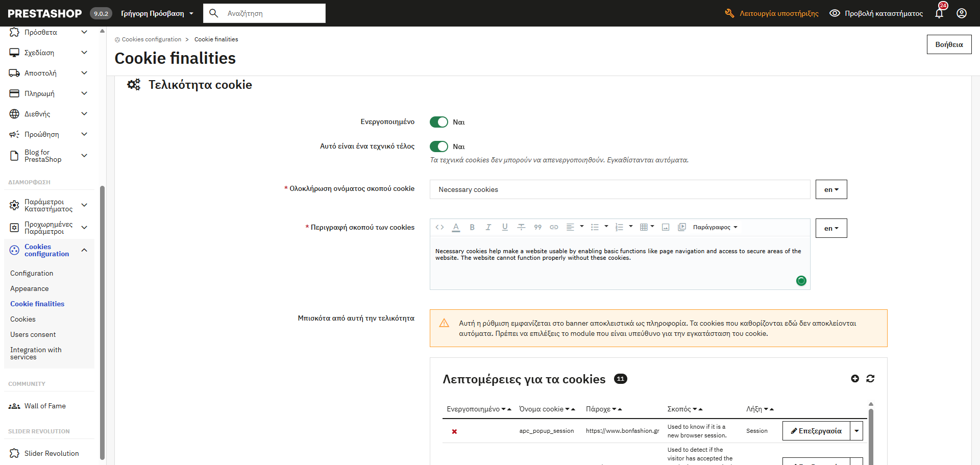Image resolution: width=980 pixels, height=465 pixels.
Task: Open notifications bell icon
Action: click(x=939, y=13)
